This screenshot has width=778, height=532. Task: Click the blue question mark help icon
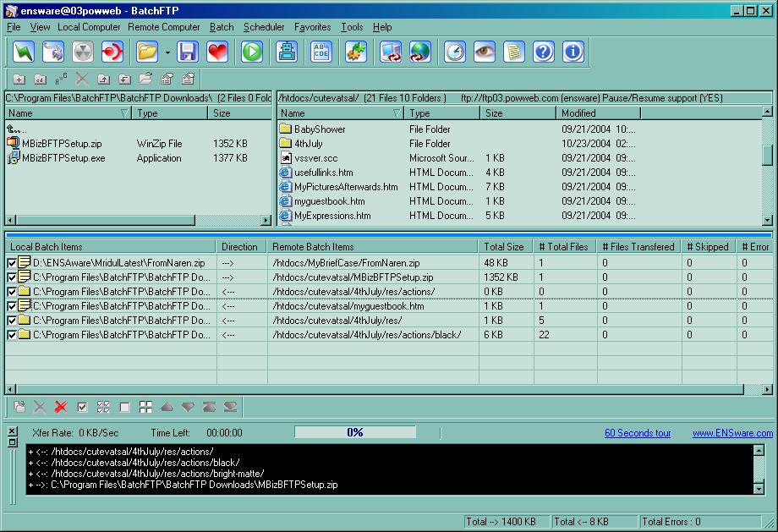tap(544, 52)
